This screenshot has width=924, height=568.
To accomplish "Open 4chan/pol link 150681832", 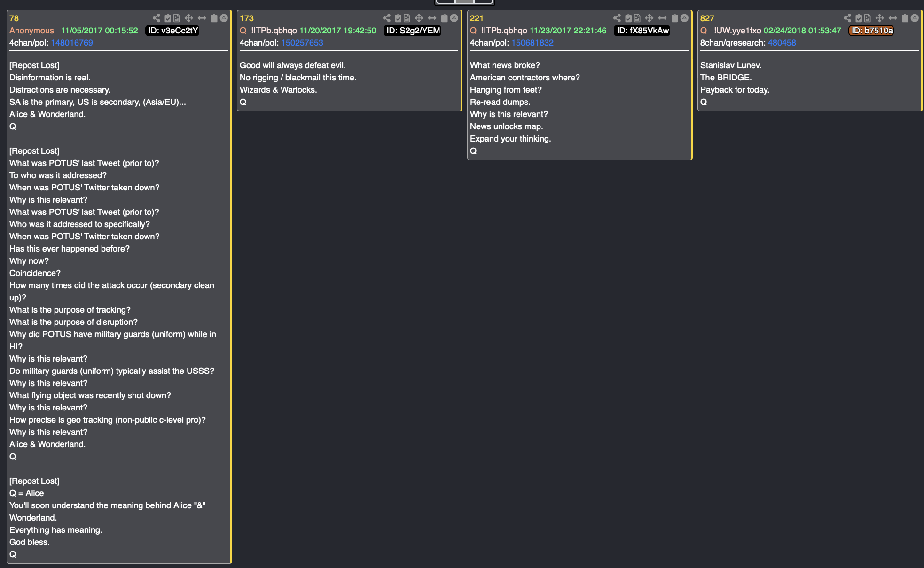I will pyautogui.click(x=532, y=43).
